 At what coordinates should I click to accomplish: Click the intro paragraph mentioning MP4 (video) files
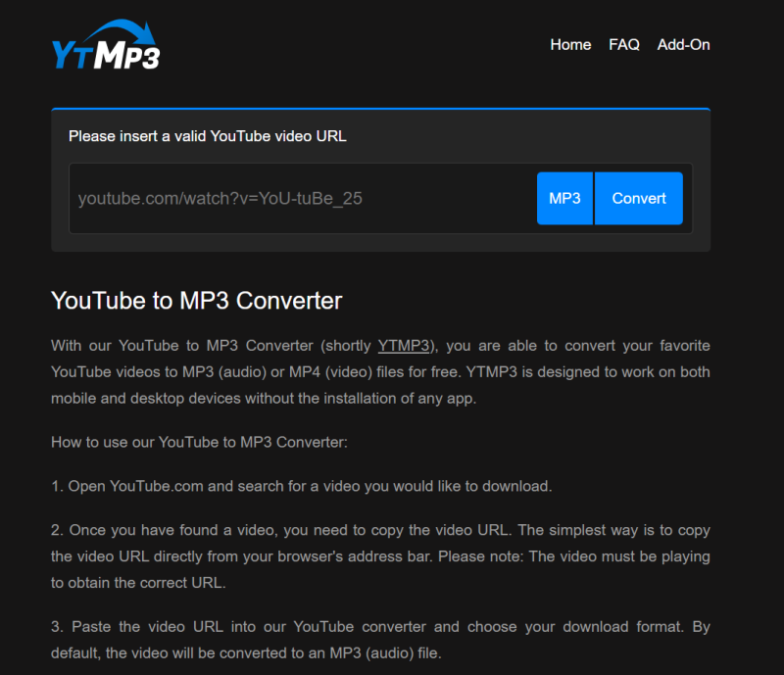(x=380, y=372)
